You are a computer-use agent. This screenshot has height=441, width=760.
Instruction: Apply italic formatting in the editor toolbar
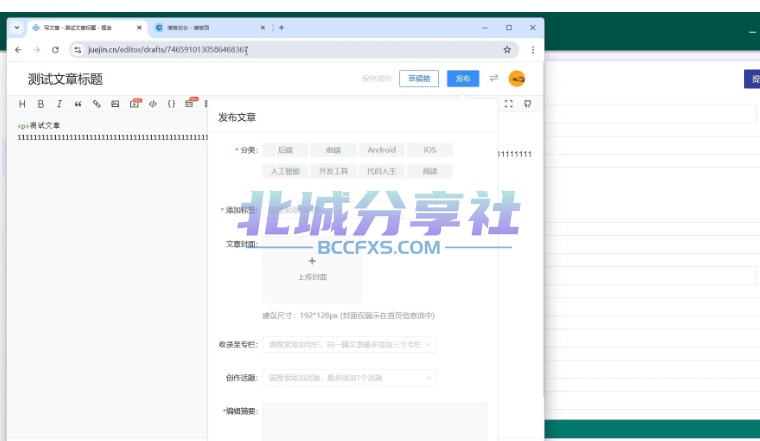pyautogui.click(x=59, y=104)
